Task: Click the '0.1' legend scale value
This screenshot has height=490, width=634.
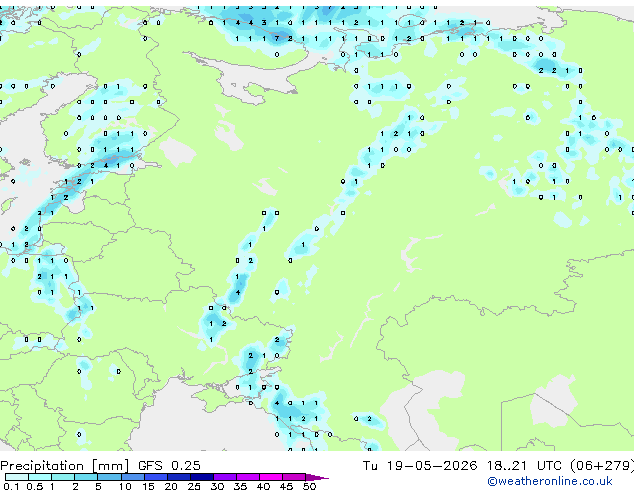Action: [x=10, y=486]
